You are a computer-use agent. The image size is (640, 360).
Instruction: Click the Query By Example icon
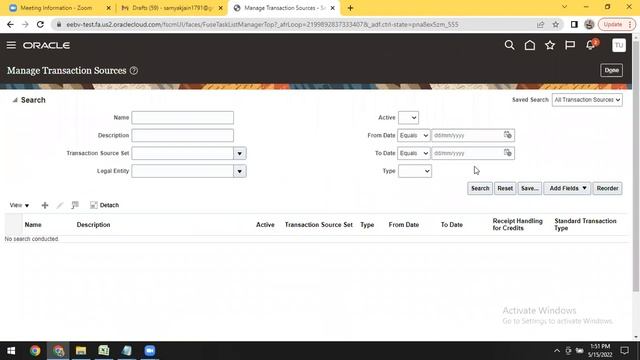pyautogui.click(x=75, y=205)
